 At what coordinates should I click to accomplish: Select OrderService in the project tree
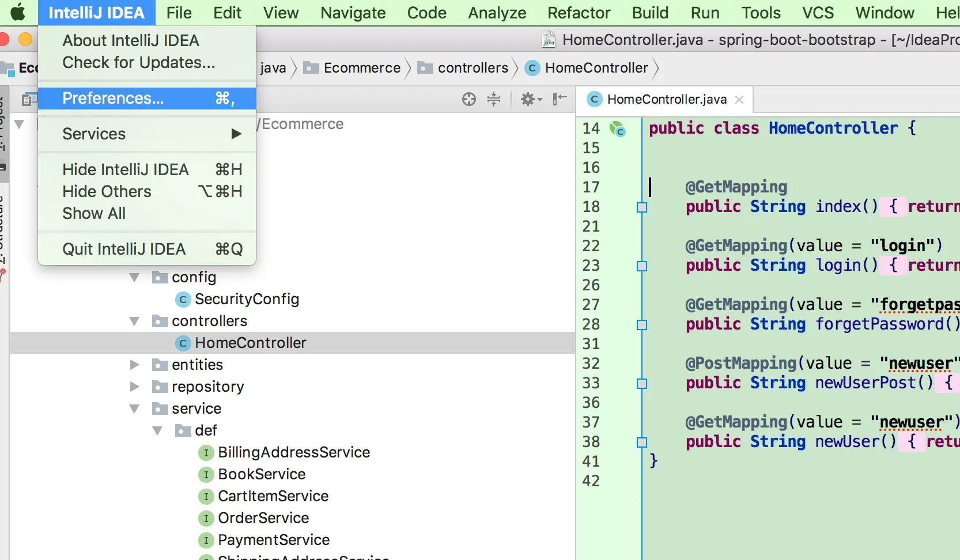click(x=263, y=518)
